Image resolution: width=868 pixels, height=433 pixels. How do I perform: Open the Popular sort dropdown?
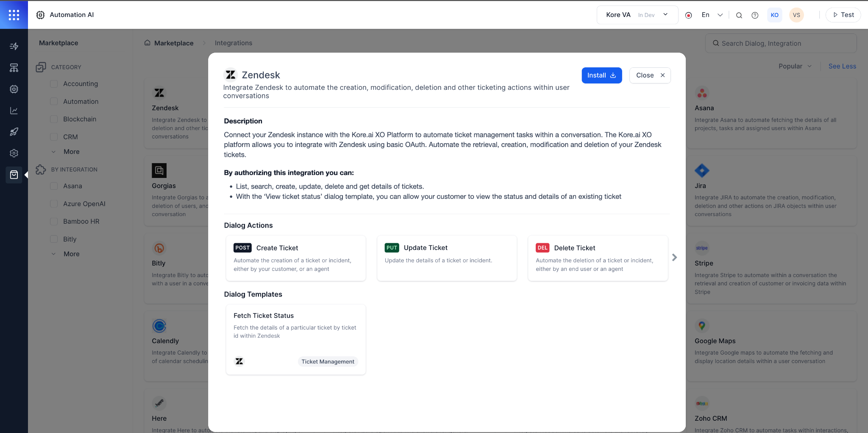coord(794,66)
